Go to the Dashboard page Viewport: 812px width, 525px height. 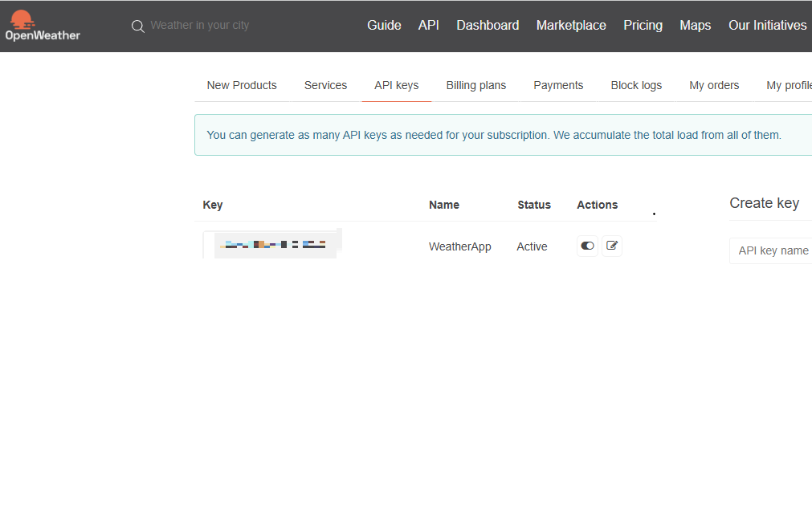(488, 26)
